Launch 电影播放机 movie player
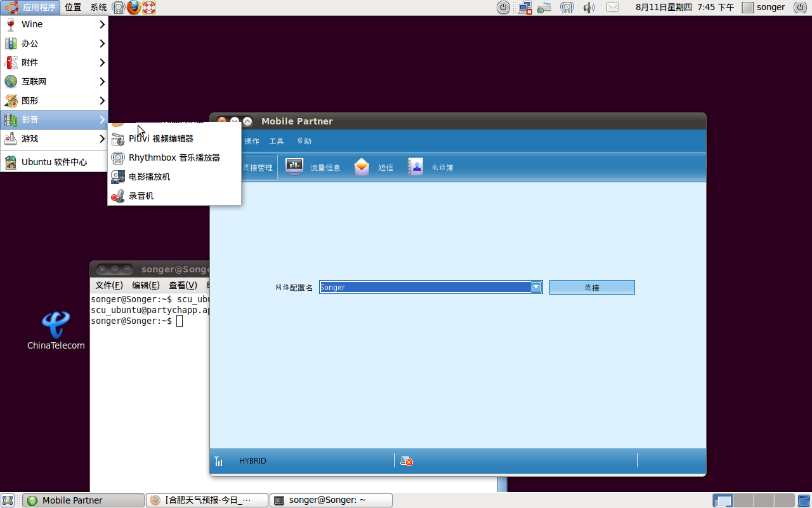 174,177
